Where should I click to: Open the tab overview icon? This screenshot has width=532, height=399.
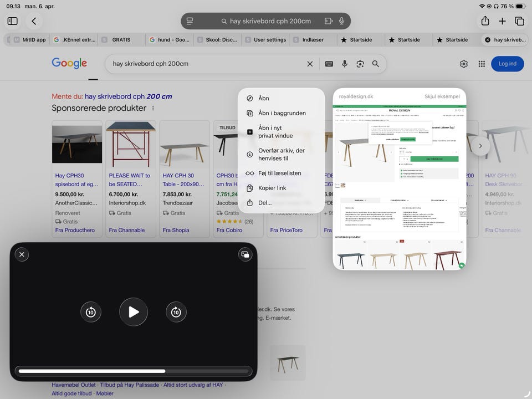(x=519, y=21)
